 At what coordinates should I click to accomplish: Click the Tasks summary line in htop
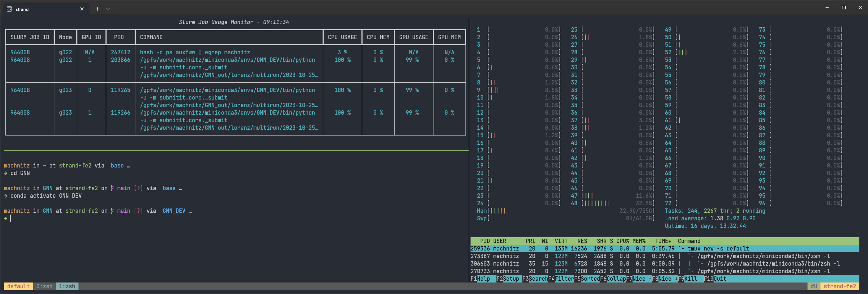pyautogui.click(x=715, y=211)
